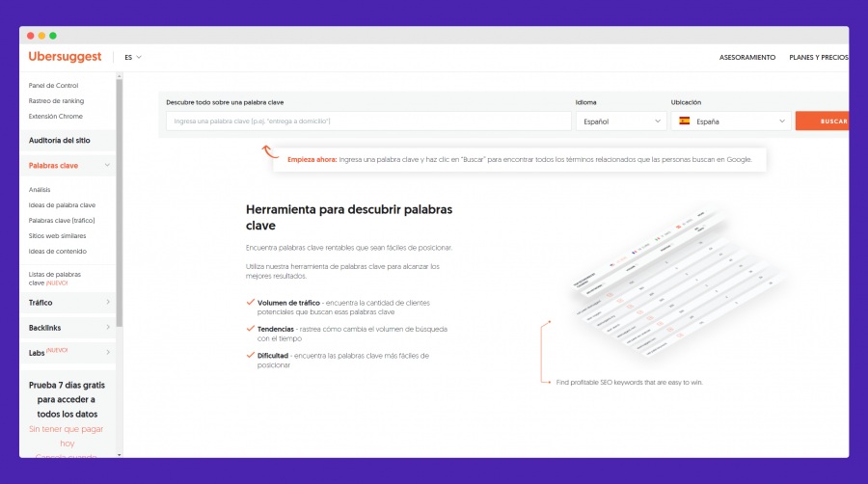Select the Labs menu label
The height and width of the screenshot is (484, 868).
pos(37,353)
